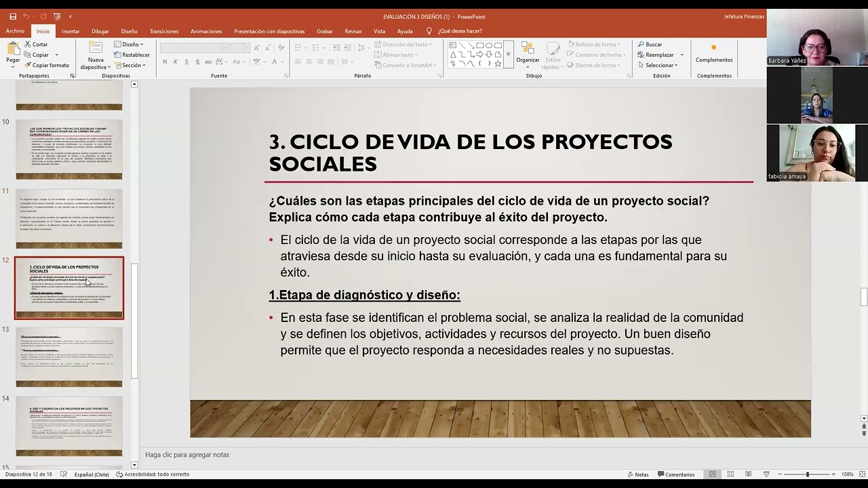The width and height of the screenshot is (868, 488).
Task: Increase font size with the larger A icon
Action: point(256,48)
